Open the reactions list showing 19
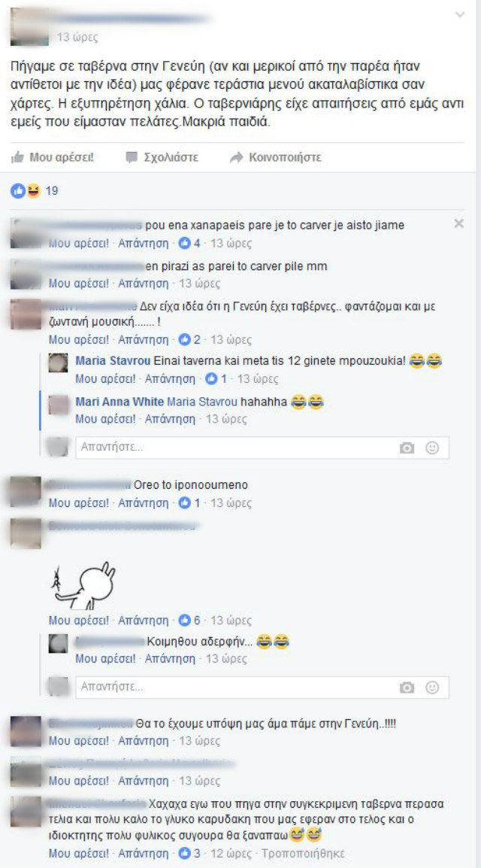Screen dimensions: 481x868 35,191
